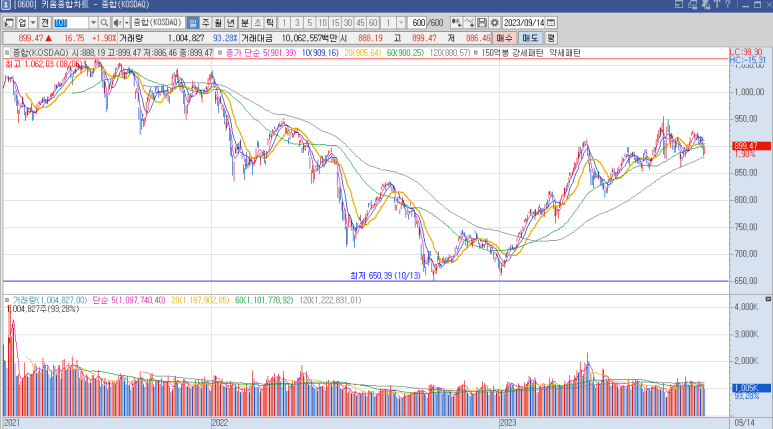Switch to 분 minute period
This screenshot has height=429, width=773.
tap(245, 23)
